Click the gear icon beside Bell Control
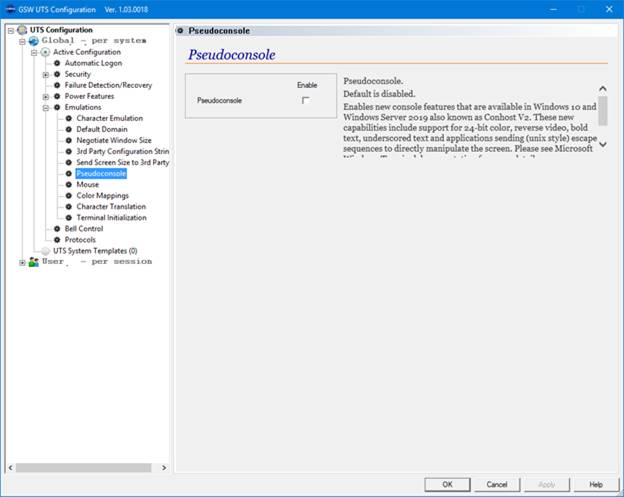 57,228
